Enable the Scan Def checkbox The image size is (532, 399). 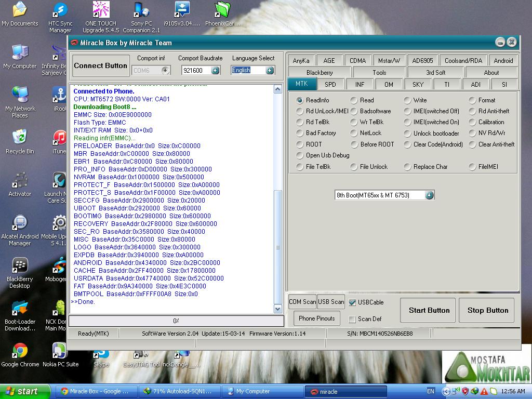coord(353,319)
